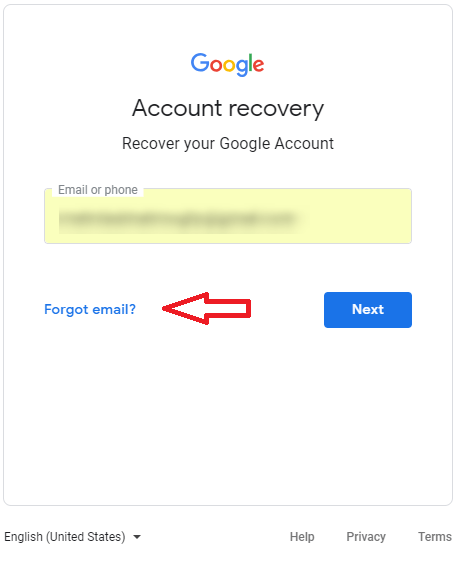Click the yellow letter o in the Google logo
The width and height of the screenshot is (460, 561).
[x=229, y=65]
